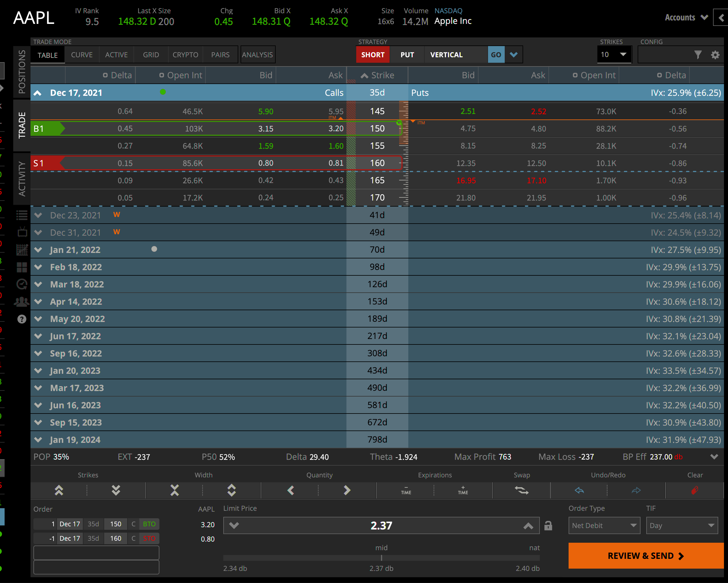This screenshot has height=583, width=728.
Task: Click the 165 strike call bid 0.42
Action: tap(265, 180)
